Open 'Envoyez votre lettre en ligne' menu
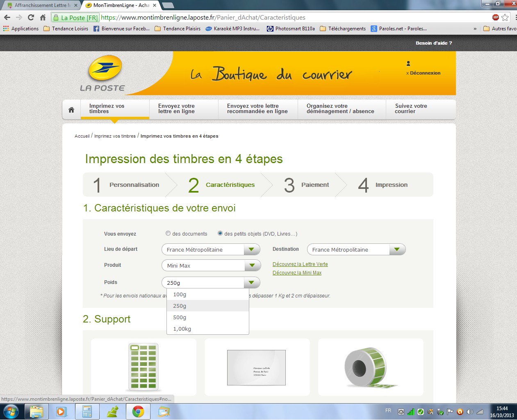Viewport: 517px width, 420px height. point(184,109)
